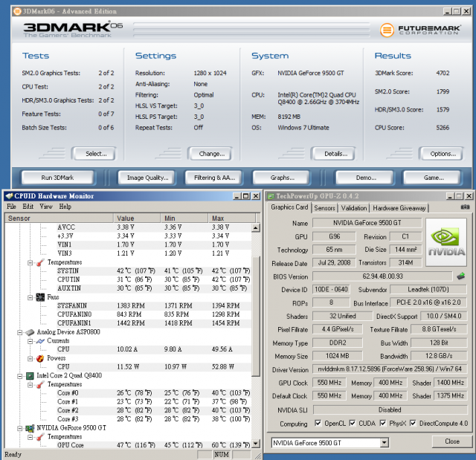This screenshot has width=476, height=460.
Task: Toggle the OpenCL checkbox in GPU-Z
Action: tap(318, 423)
